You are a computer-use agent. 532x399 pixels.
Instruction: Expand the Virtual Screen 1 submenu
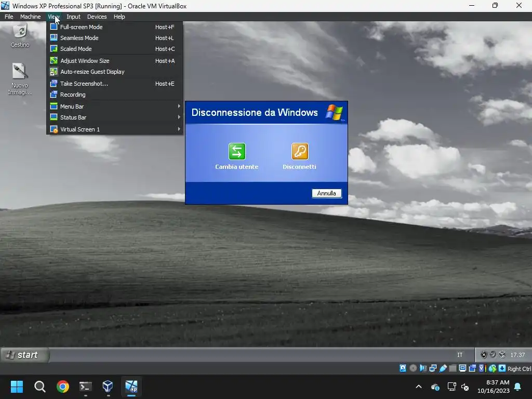point(115,129)
